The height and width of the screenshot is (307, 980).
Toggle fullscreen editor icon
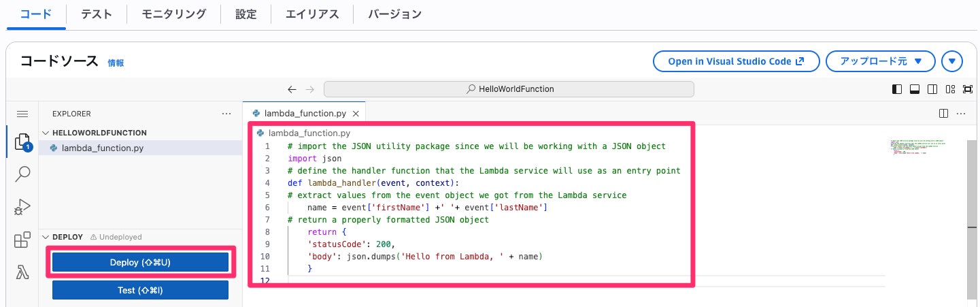(968, 89)
